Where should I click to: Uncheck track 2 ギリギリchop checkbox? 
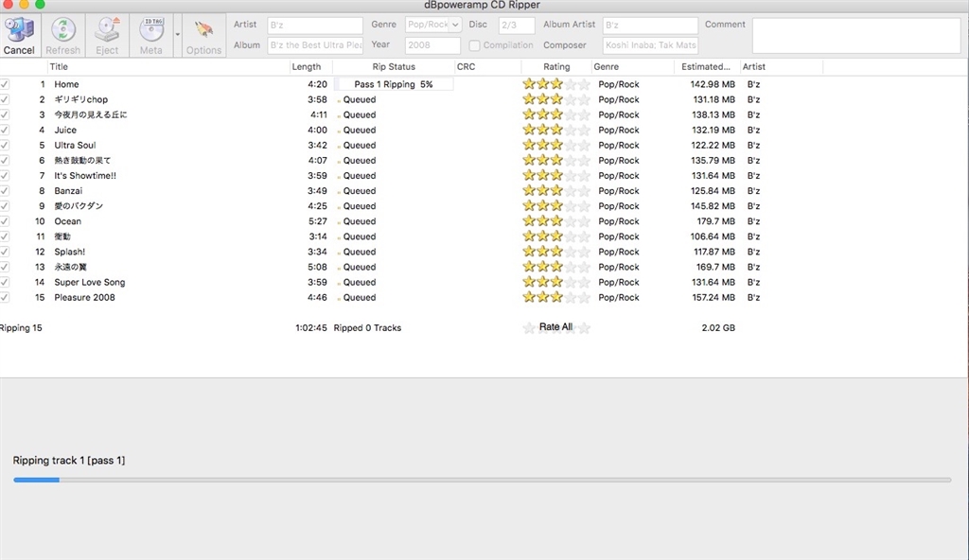click(x=5, y=99)
